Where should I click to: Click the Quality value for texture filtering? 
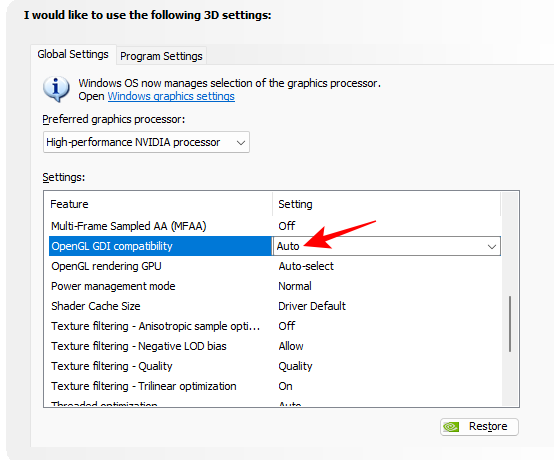tap(295, 366)
